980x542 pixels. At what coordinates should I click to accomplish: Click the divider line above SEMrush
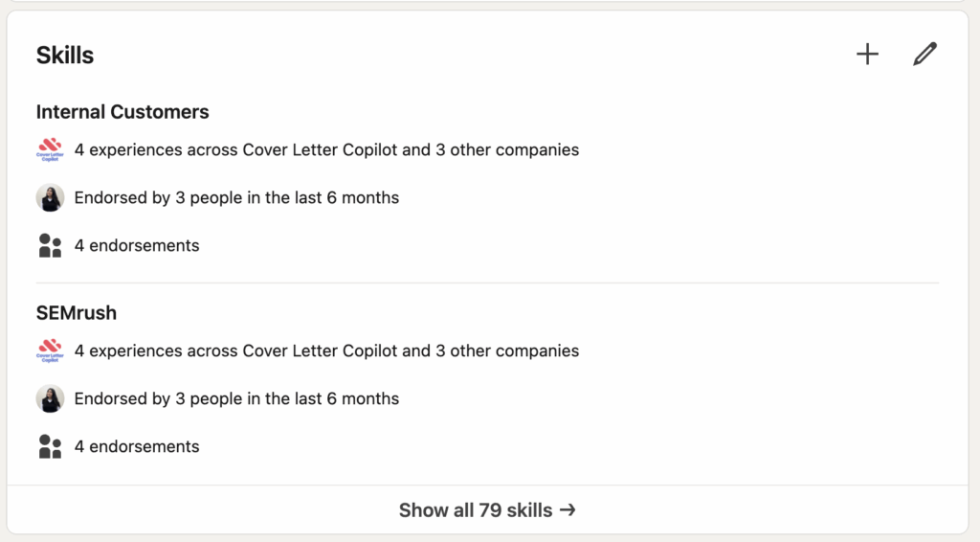point(487,283)
